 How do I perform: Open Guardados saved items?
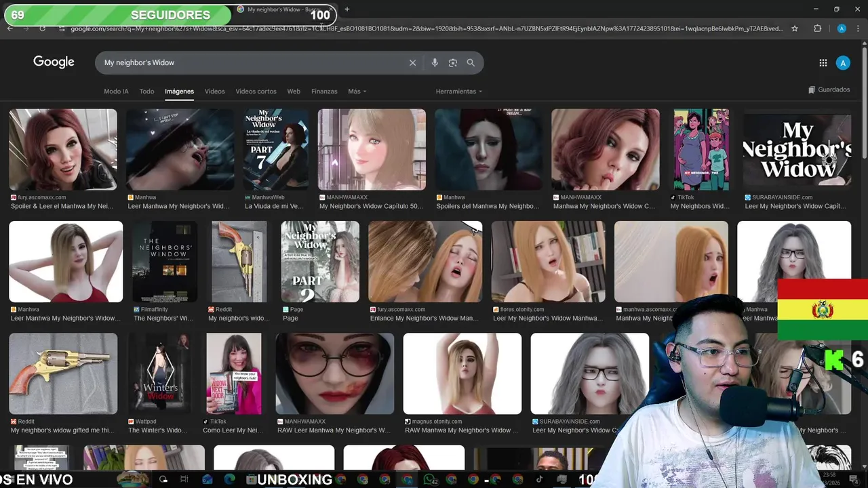(x=829, y=89)
